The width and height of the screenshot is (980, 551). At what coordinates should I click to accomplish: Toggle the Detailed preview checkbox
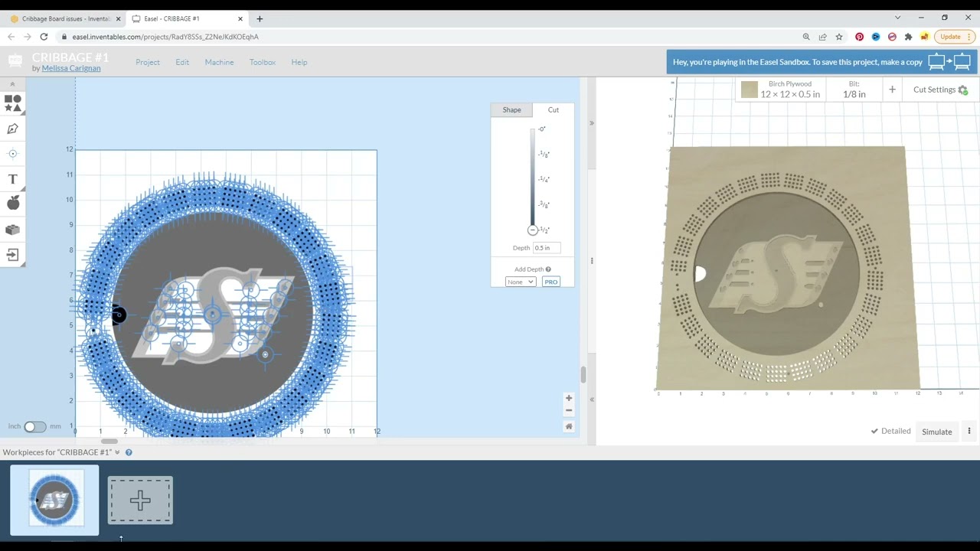click(x=890, y=431)
